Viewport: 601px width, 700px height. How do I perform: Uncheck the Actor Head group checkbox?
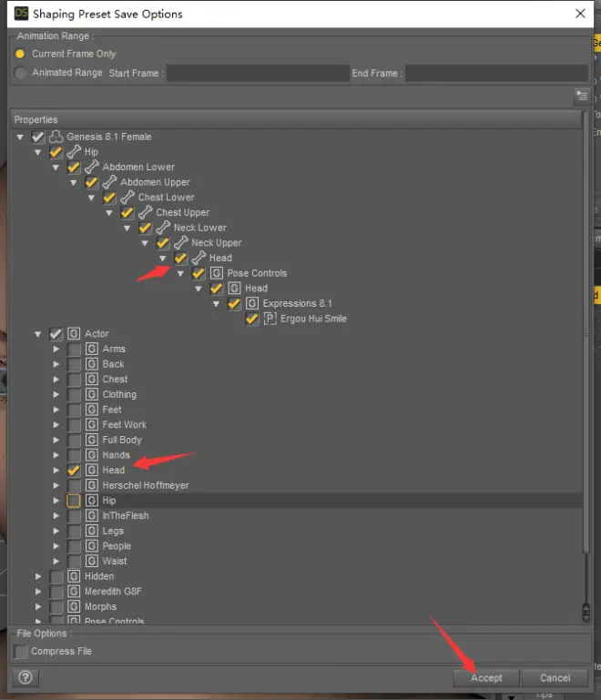[74, 470]
